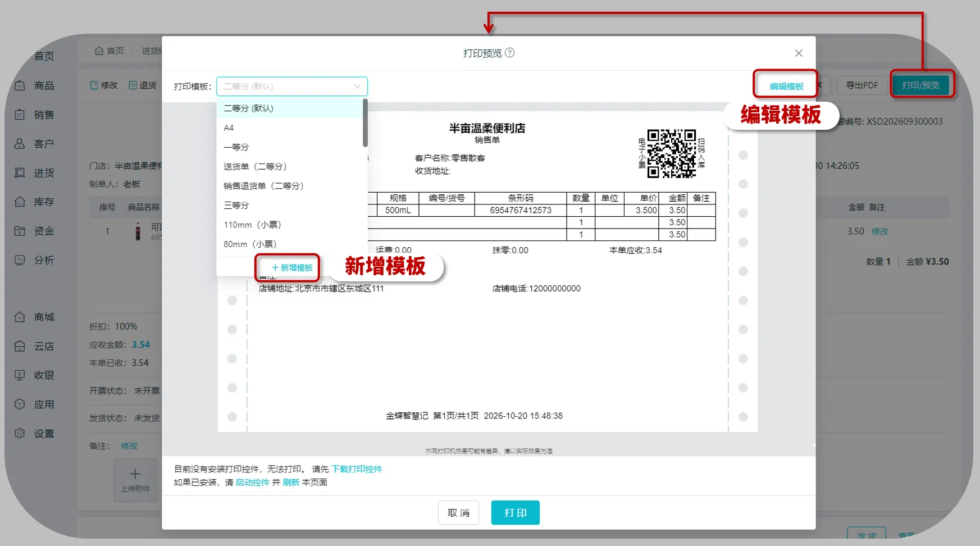Click the 上传附件 upload box

tap(135, 480)
